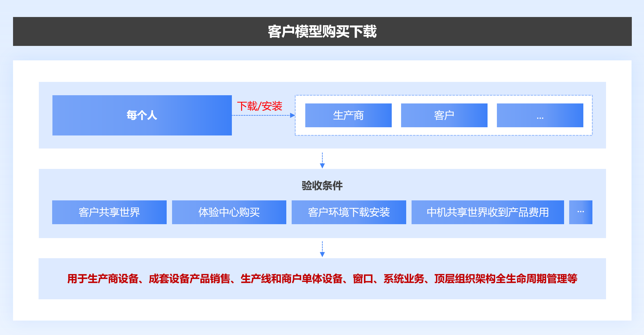
Task: Click the dashed border around role boxes
Action: coord(444,96)
